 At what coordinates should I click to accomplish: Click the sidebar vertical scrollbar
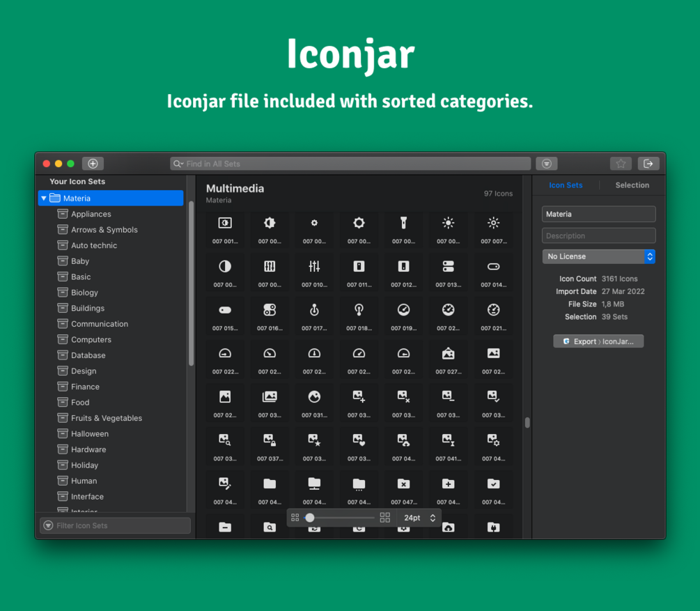pos(191,283)
